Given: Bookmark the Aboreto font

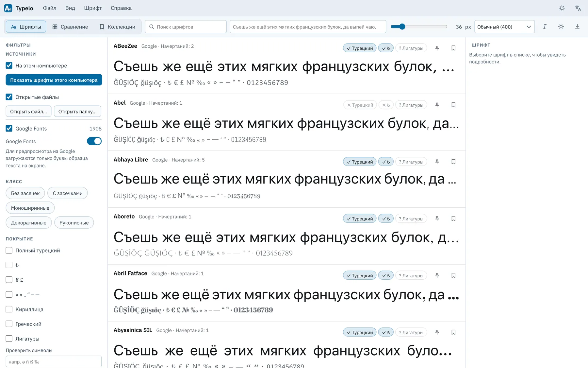Looking at the screenshot, I should click(x=453, y=219).
